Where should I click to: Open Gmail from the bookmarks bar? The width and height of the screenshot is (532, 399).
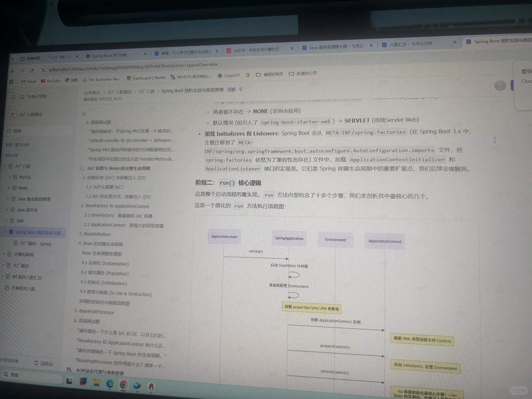tap(28, 81)
